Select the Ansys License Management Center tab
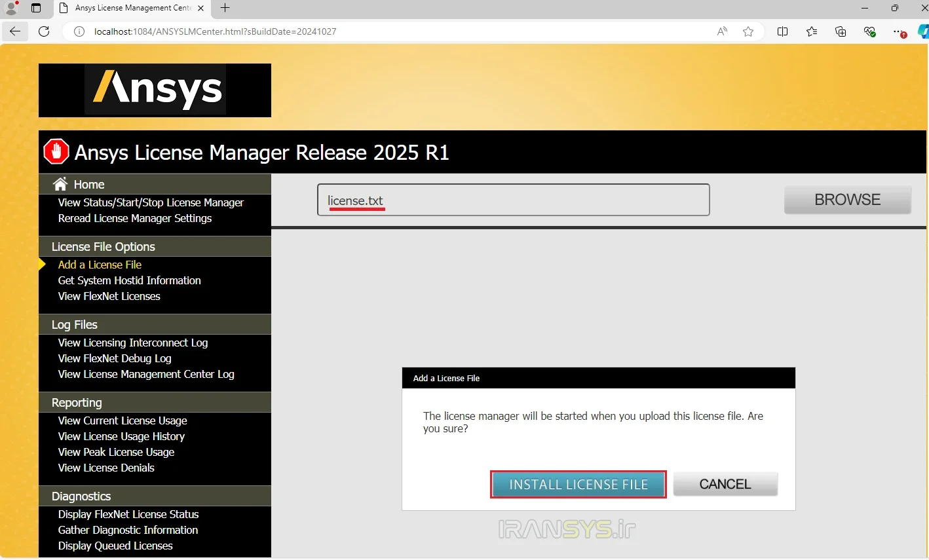Screen dimensions: 929x560 pos(131,8)
